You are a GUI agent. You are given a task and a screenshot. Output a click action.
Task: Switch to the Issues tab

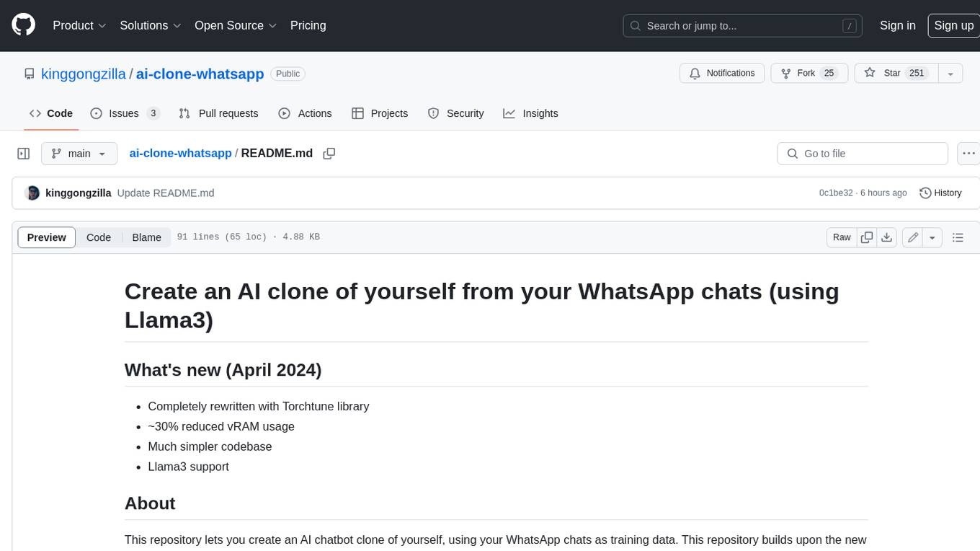click(x=125, y=113)
